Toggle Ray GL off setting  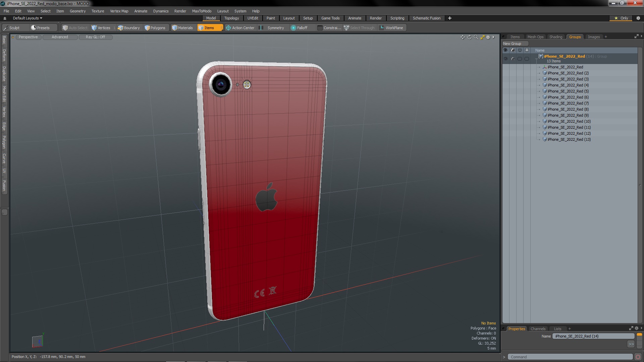95,37
